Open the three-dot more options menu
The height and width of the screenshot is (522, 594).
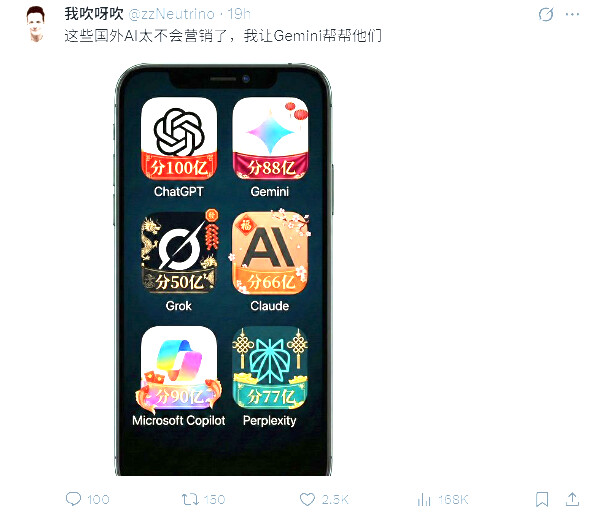(572, 14)
